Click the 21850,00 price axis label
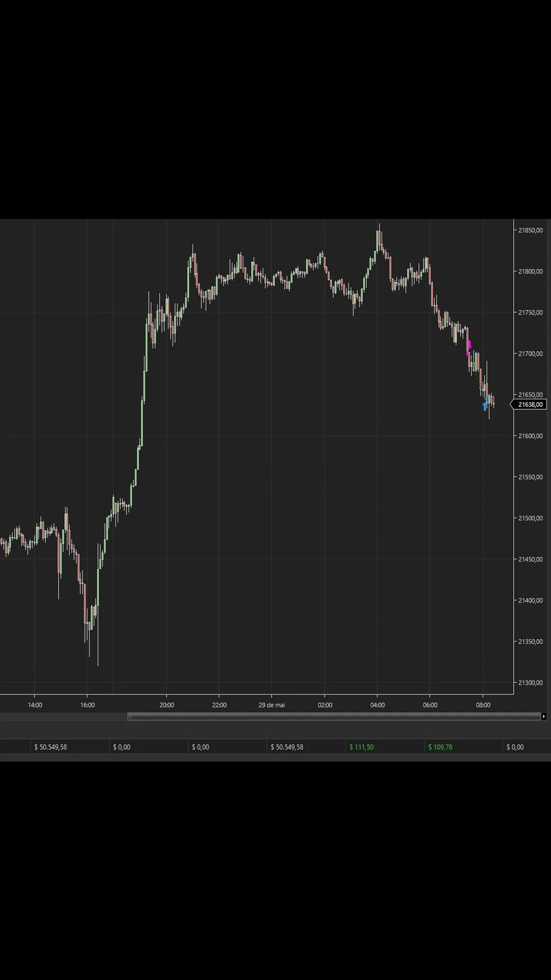 tap(530, 230)
